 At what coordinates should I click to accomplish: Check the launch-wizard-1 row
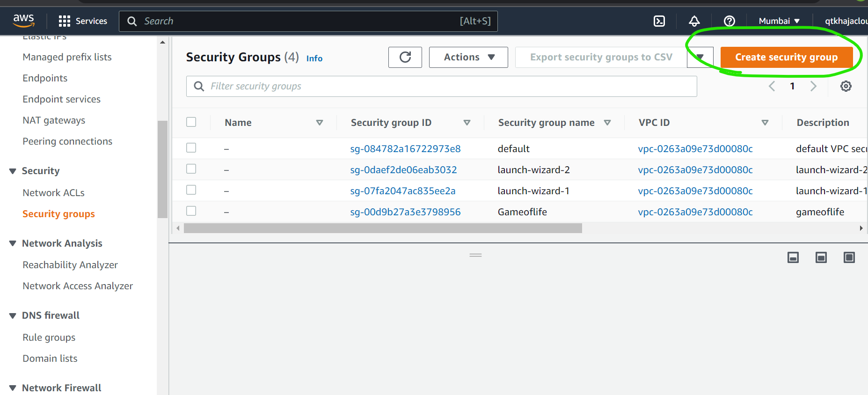pos(191,190)
